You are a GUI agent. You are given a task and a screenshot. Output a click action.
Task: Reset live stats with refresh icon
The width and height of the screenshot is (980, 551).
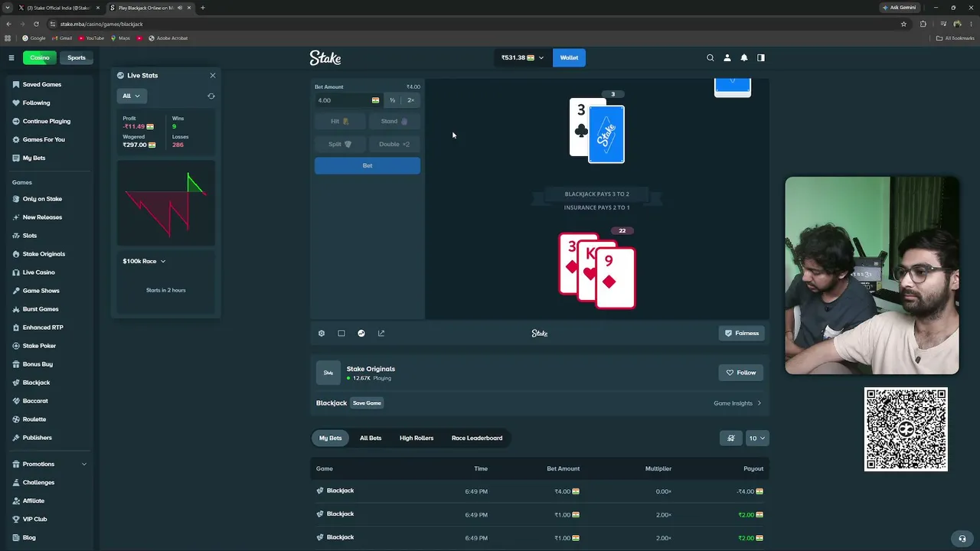211,96
